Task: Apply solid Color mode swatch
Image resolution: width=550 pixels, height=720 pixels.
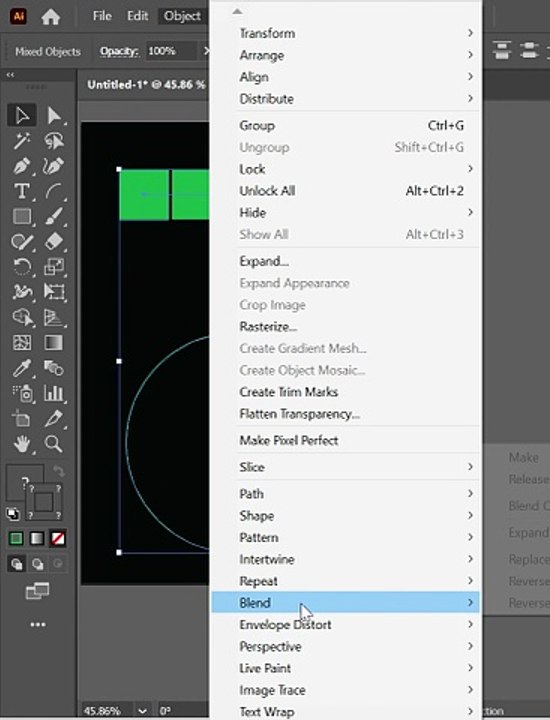Action: [16, 538]
